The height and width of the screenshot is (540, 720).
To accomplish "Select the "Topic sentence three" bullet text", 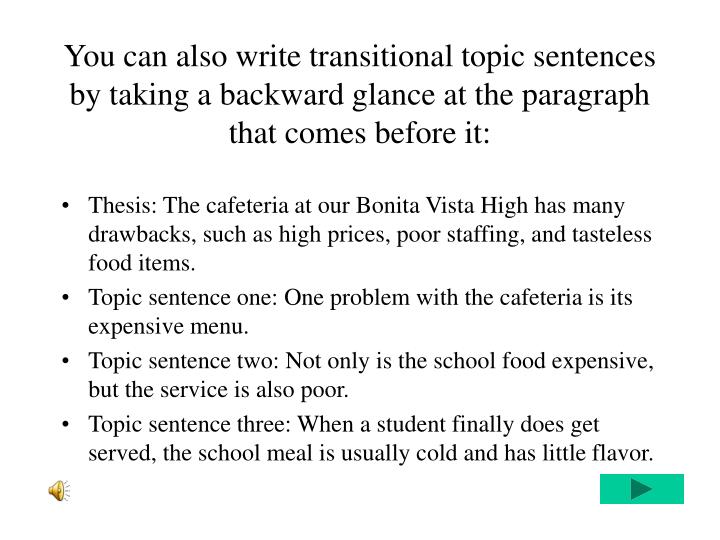I will pos(370,440).
